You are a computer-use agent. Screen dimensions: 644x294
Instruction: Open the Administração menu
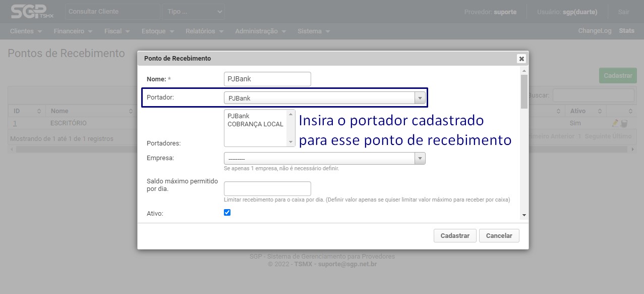[x=260, y=31]
